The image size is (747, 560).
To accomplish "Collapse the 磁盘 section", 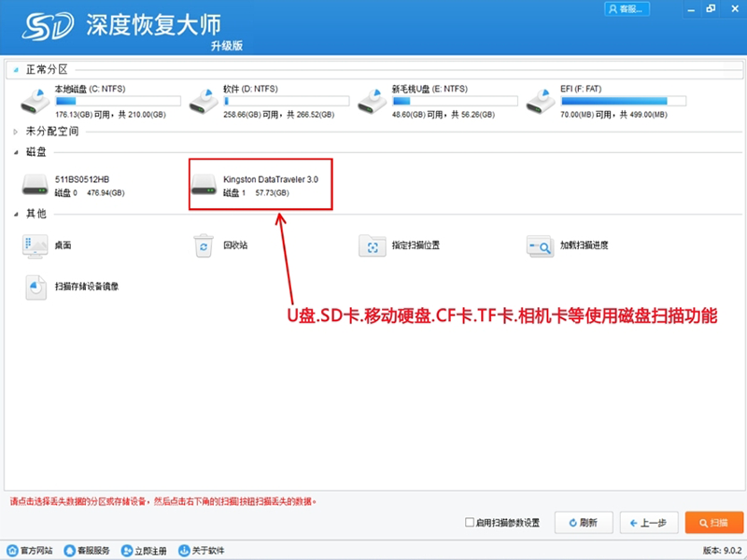I will pos(16,151).
